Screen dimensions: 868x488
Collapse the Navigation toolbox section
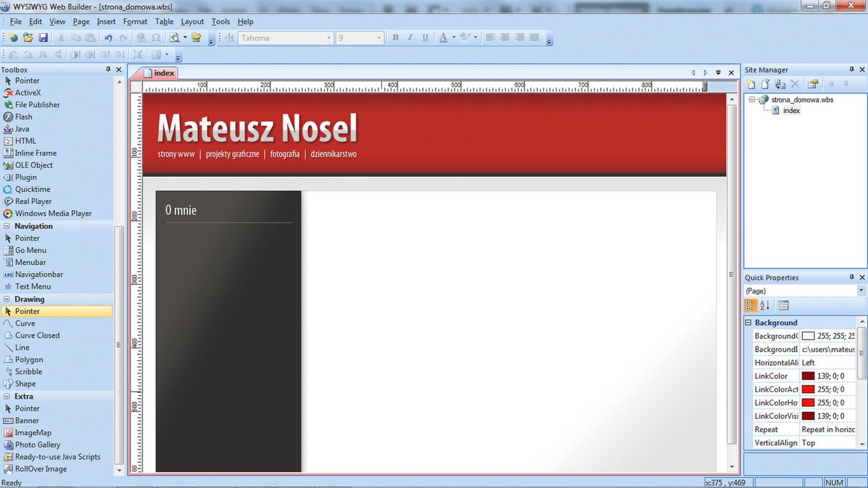pyautogui.click(x=7, y=226)
